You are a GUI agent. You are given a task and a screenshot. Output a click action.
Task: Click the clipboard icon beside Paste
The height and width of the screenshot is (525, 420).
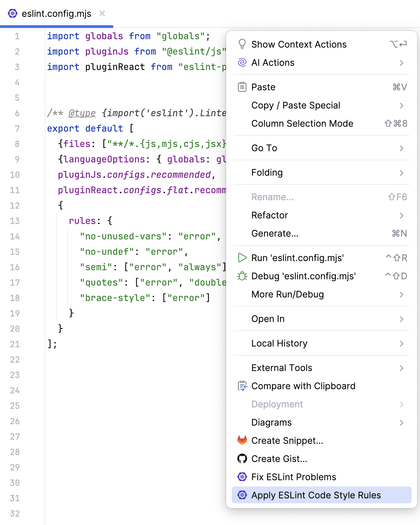(x=242, y=87)
